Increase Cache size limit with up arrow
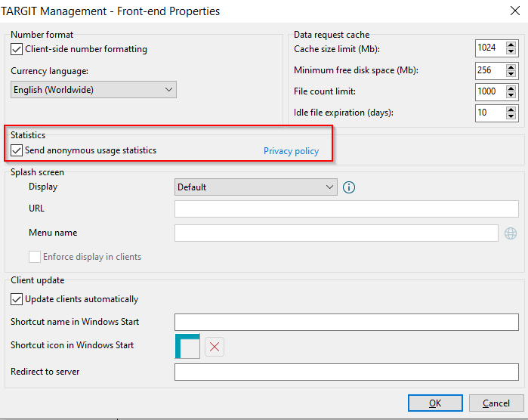 [x=511, y=45]
